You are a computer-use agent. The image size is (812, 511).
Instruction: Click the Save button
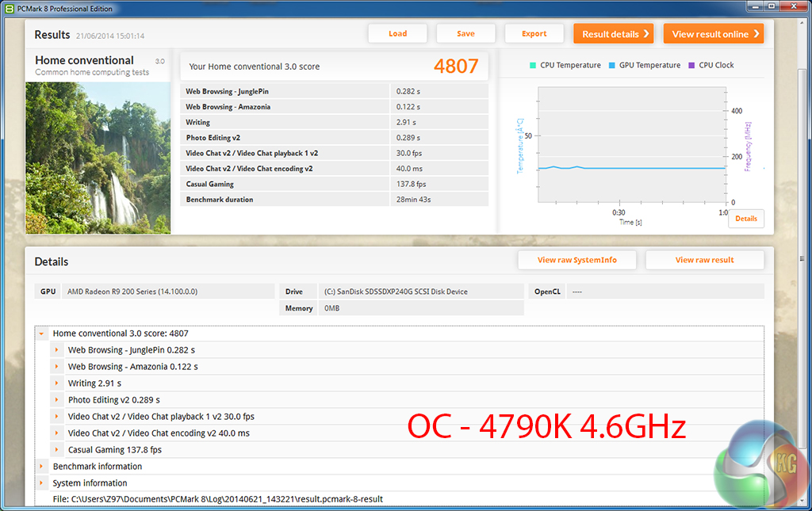tap(465, 33)
